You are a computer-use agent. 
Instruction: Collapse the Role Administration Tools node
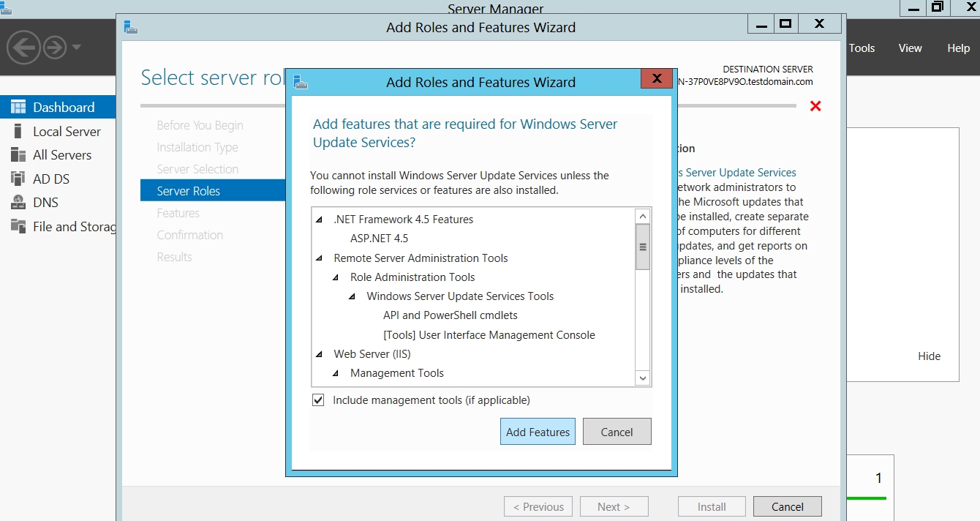336,277
